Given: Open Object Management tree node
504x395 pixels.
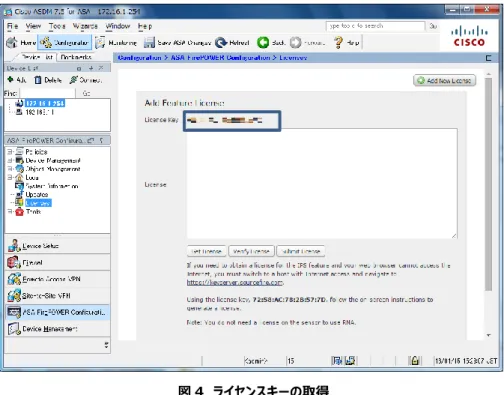Looking at the screenshot, I should tap(53, 169).
